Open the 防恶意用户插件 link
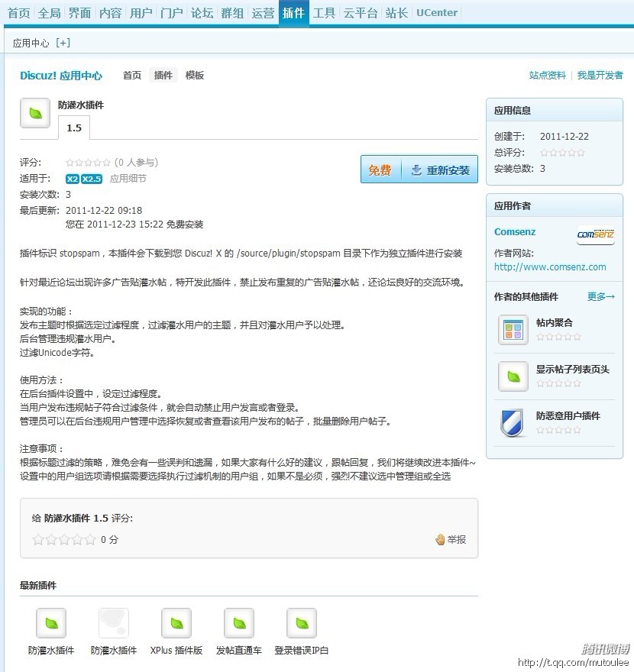The image size is (634, 672). [x=568, y=415]
